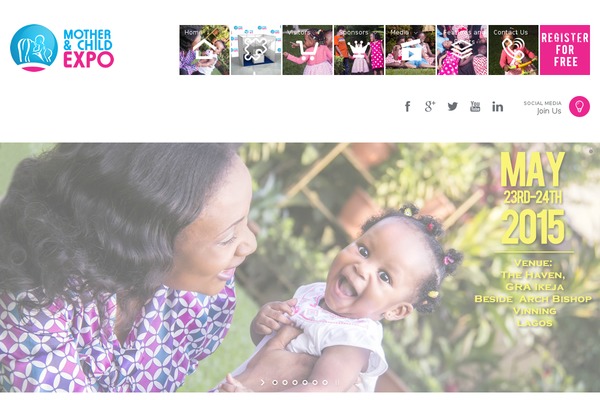The height and width of the screenshot is (400, 600).
Task: Open the LinkedIn social icon
Action: click(x=497, y=107)
